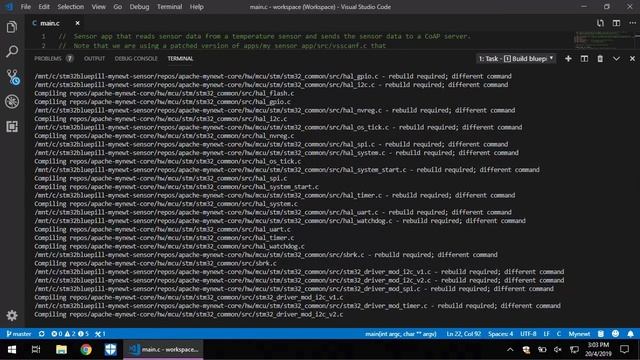
Task: Open the Selection menu
Action: (71, 7)
